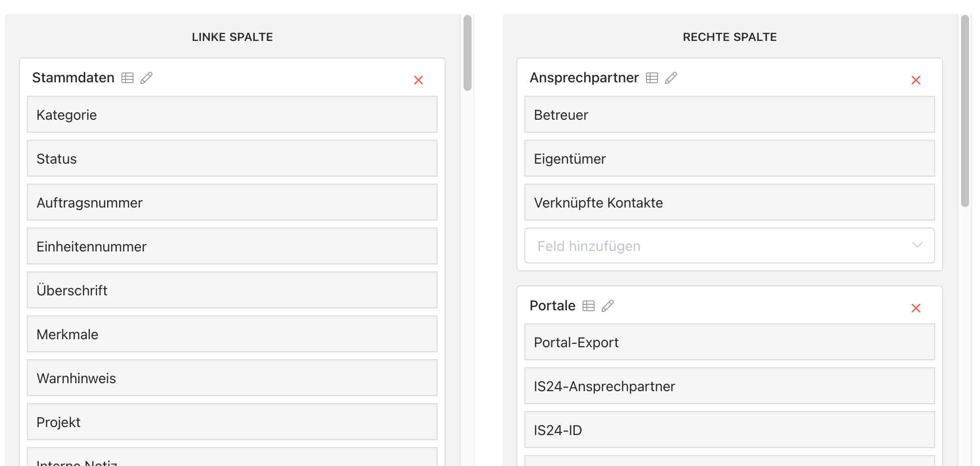The height and width of the screenshot is (466, 980).
Task: Click the left column vertical scrollbar
Action: coord(467,53)
